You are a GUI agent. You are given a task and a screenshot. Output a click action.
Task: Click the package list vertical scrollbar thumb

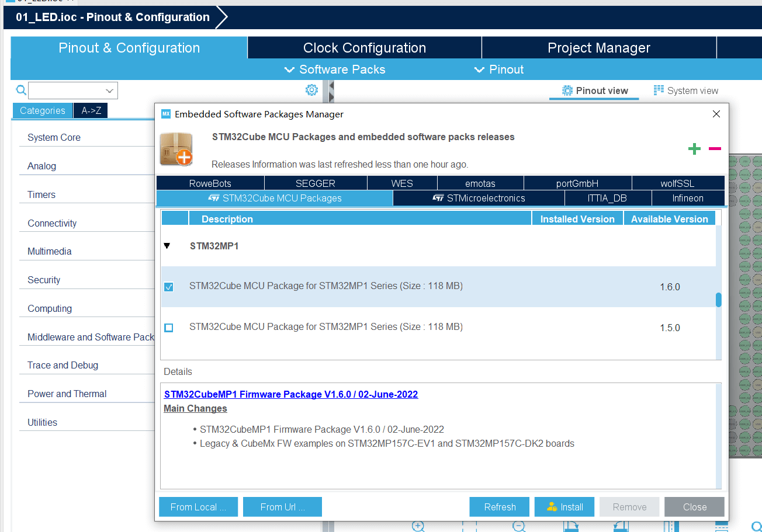coord(719,300)
